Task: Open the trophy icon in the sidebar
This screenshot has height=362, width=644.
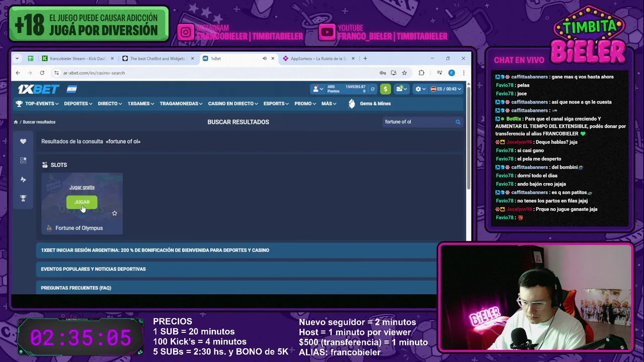Action: [x=23, y=198]
